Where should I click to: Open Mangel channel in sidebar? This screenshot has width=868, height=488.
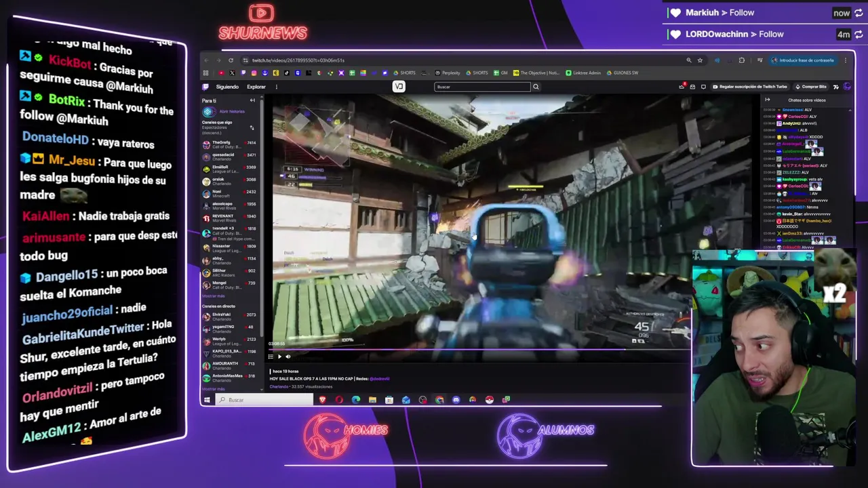229,285
